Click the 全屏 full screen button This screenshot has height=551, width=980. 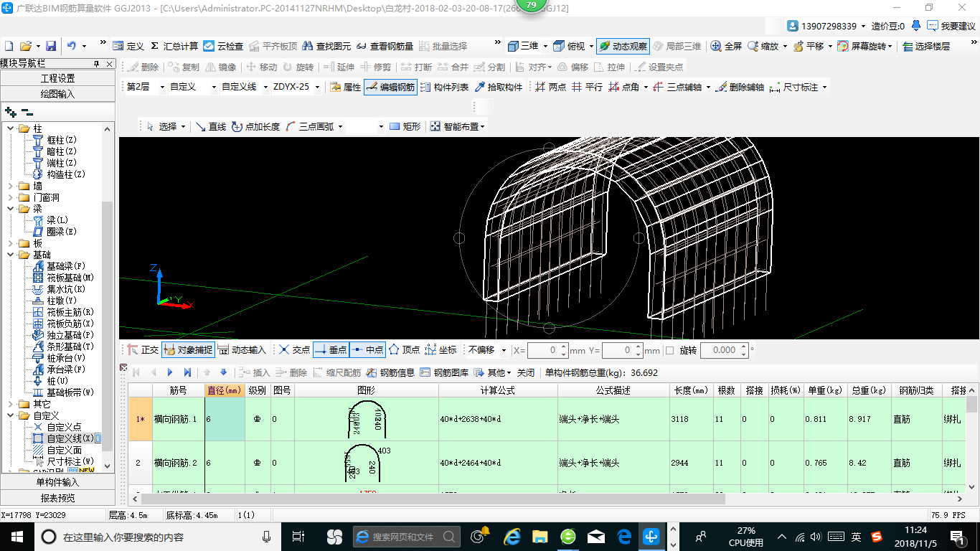[726, 46]
